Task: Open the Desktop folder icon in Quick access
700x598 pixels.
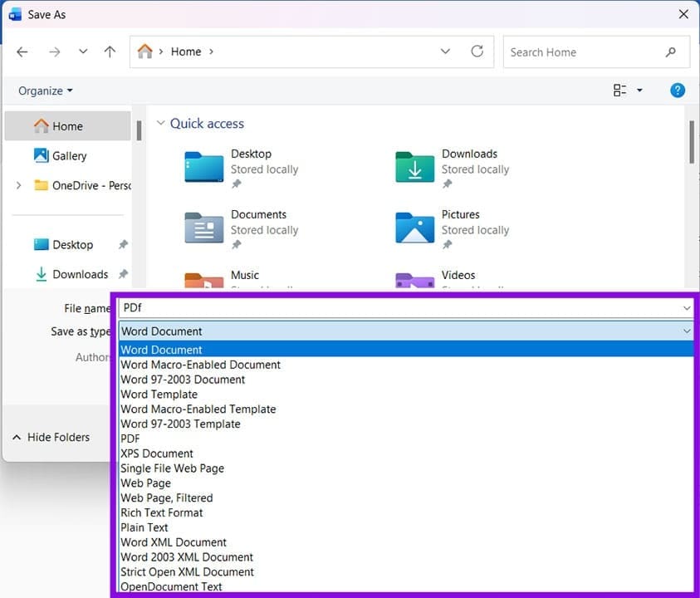Action: [x=204, y=167]
